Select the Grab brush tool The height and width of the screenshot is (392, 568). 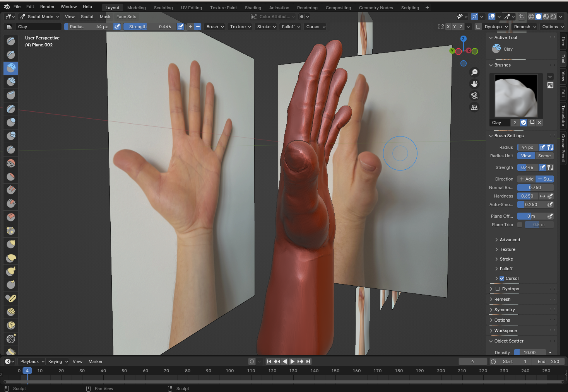tap(11, 244)
